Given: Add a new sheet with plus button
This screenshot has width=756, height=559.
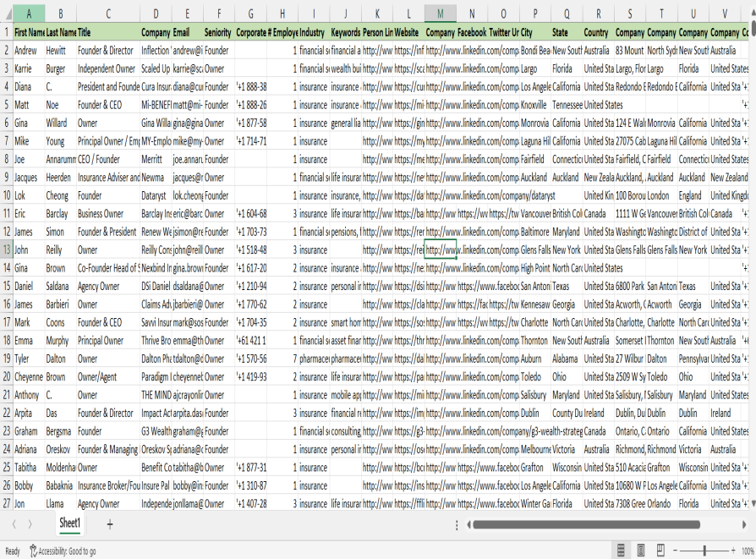Looking at the screenshot, I should (109, 524).
